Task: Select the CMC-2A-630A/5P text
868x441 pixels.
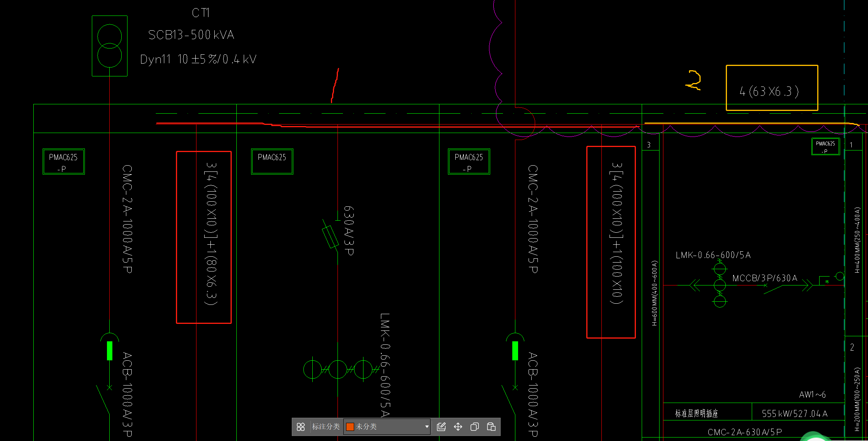Action: (745, 432)
